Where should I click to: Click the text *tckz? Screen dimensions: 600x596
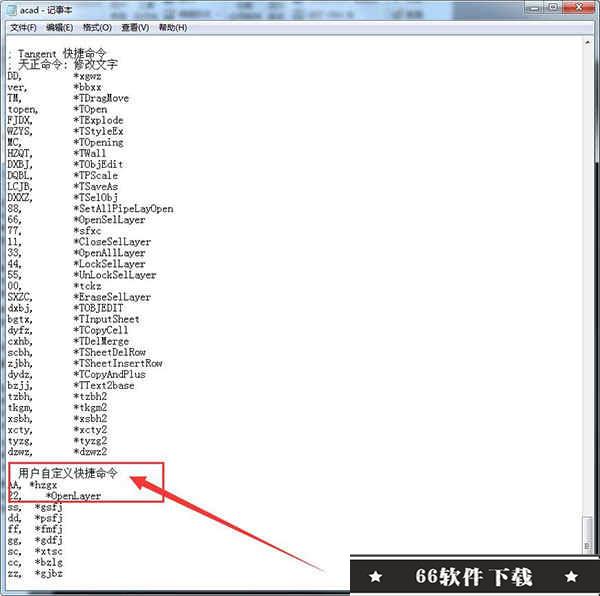tap(88, 286)
